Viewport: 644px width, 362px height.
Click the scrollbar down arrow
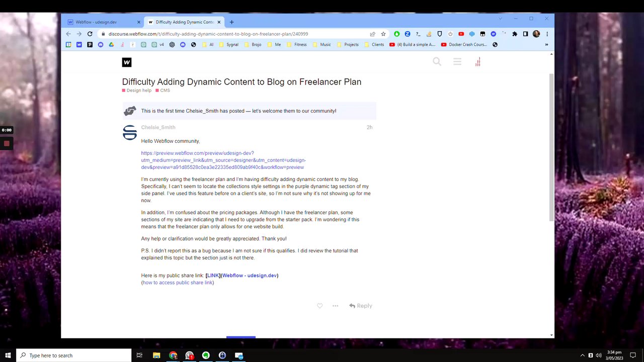pyautogui.click(x=551, y=335)
